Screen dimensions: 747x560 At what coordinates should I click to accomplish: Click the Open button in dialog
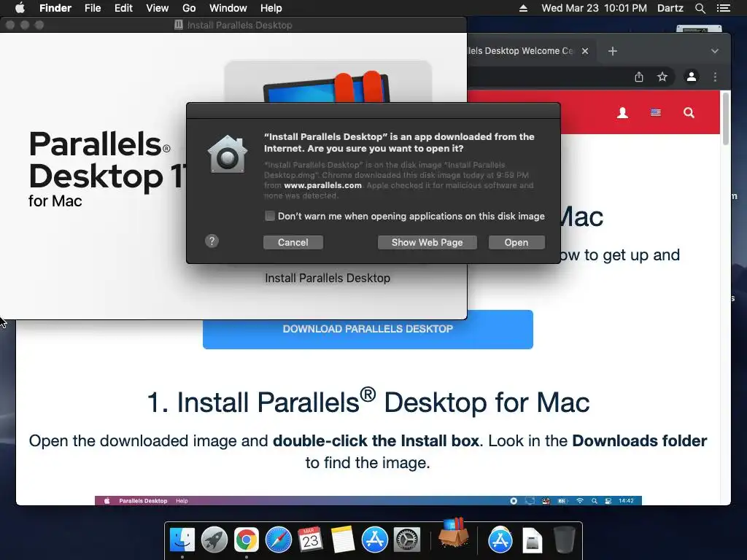516,242
